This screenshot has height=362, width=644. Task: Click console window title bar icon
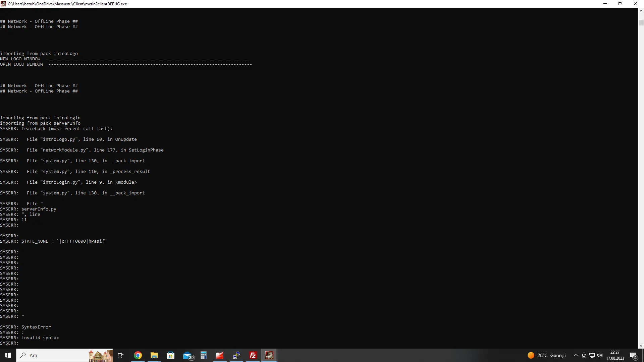pyautogui.click(x=3, y=4)
